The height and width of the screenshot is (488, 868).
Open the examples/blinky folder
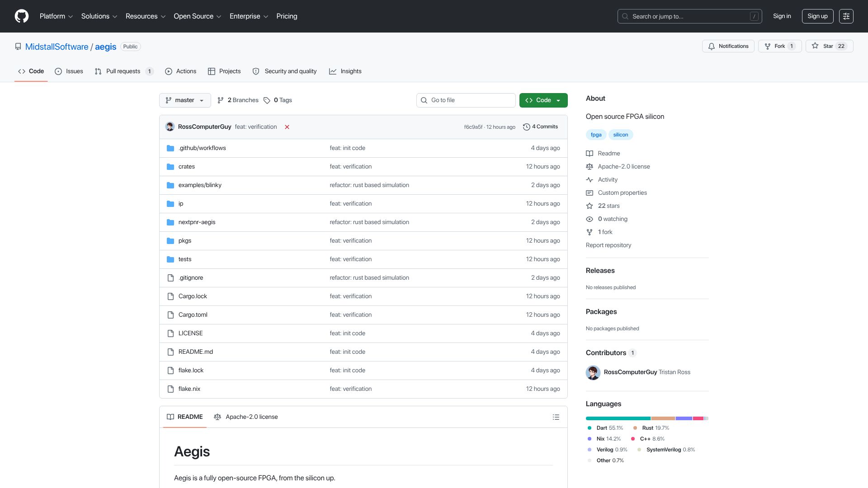tap(200, 185)
